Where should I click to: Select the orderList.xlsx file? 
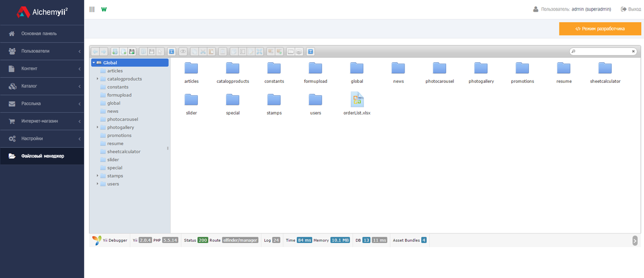[357, 103]
